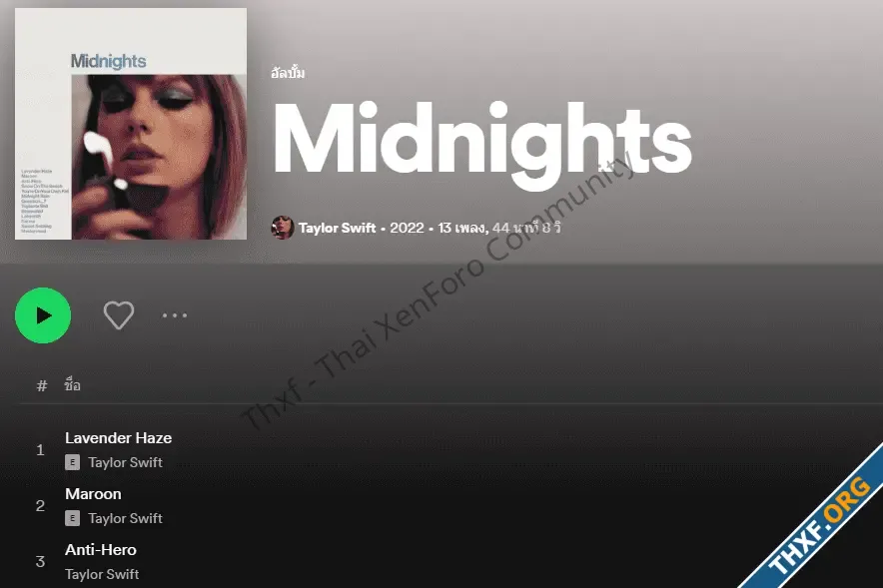Click the large Midnights album heading
Viewport: 883px width, 588px height.
482,145
